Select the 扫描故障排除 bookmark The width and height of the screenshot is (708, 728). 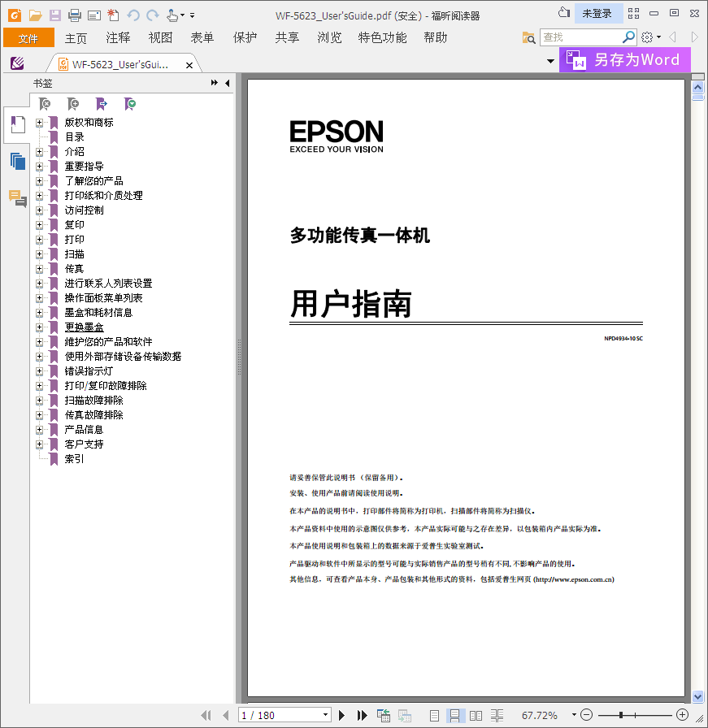(93, 401)
